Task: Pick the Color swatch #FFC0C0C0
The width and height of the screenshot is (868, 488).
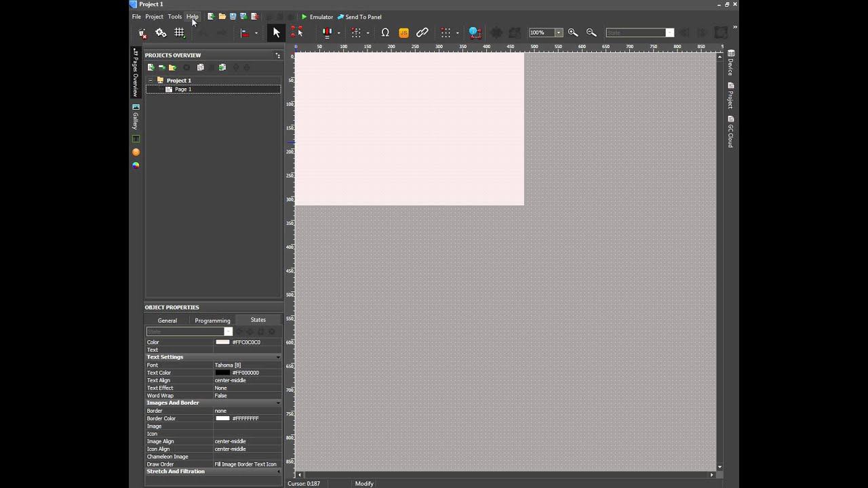Action: click(x=222, y=342)
